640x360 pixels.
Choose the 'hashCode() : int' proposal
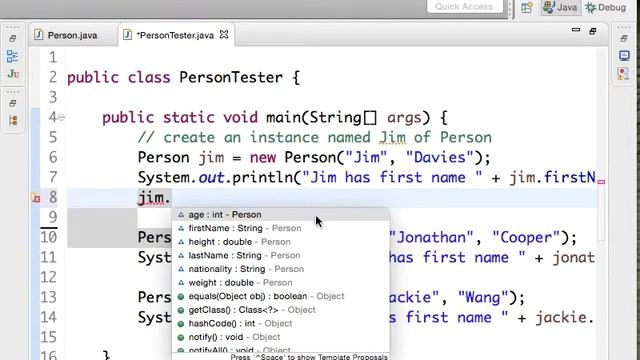coord(281,323)
